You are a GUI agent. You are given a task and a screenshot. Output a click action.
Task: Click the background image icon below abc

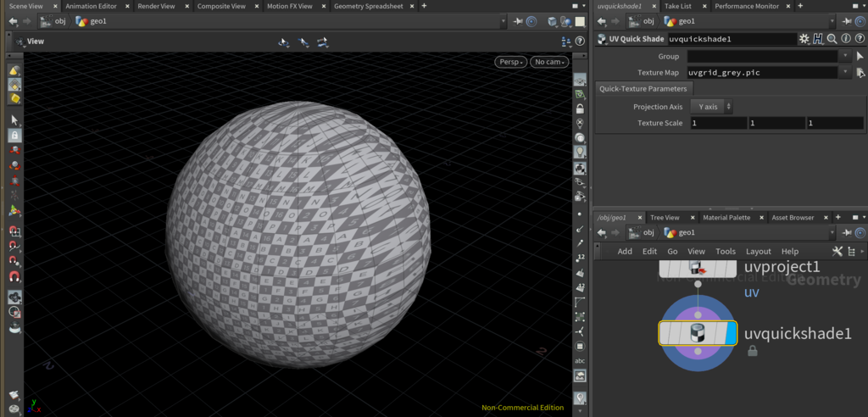click(580, 376)
